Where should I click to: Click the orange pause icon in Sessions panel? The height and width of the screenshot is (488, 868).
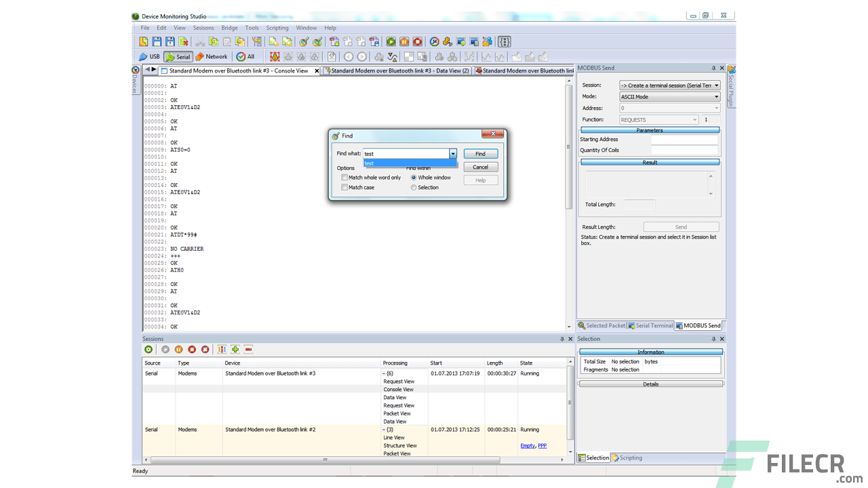pos(178,349)
